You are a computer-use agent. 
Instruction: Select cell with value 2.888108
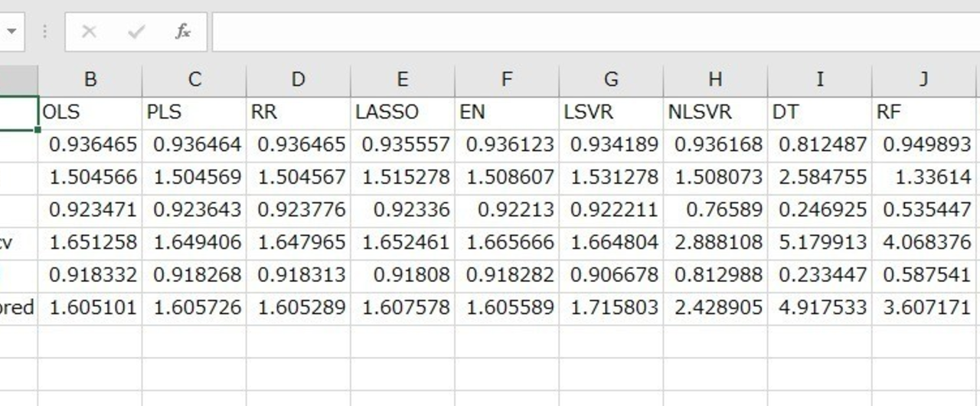[x=715, y=243]
